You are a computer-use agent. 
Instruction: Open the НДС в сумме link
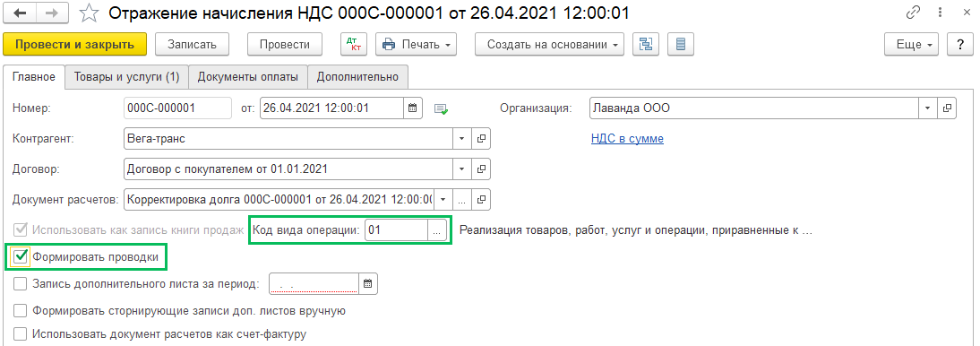(627, 139)
